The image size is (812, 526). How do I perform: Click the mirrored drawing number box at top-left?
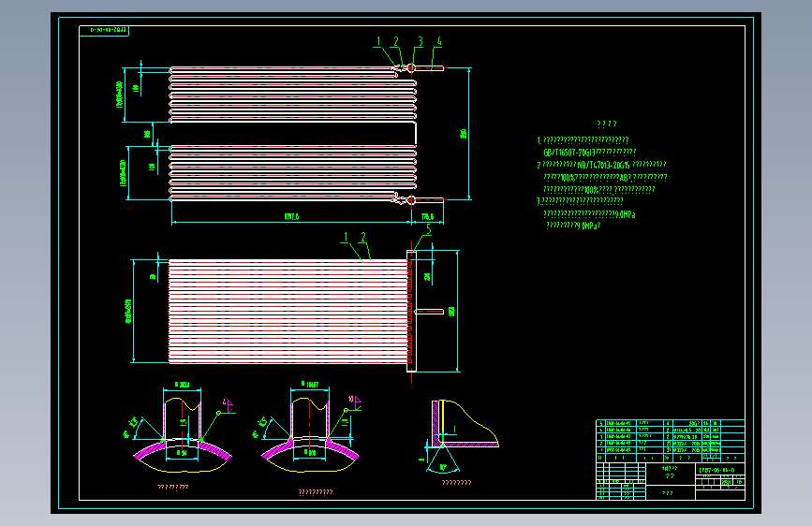[x=104, y=31]
